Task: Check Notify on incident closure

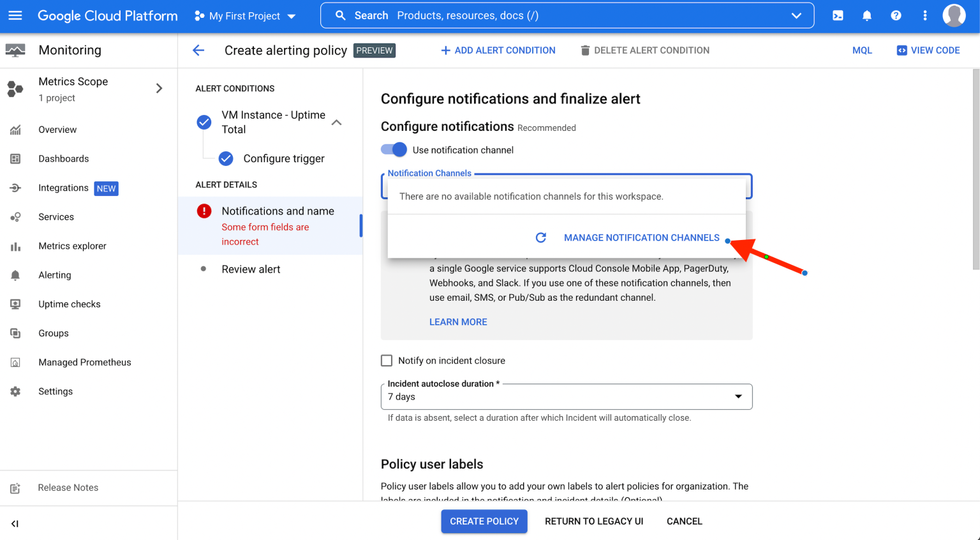Action: (x=387, y=361)
